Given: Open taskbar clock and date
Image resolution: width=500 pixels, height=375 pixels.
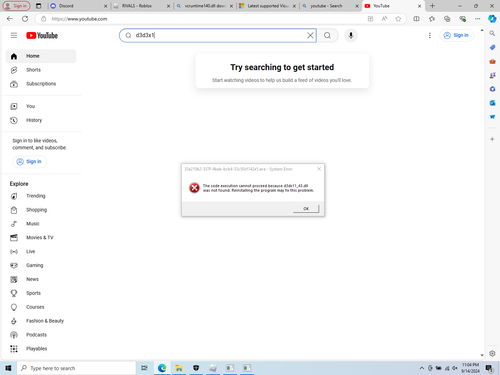Looking at the screenshot, I should pyautogui.click(x=470, y=368).
